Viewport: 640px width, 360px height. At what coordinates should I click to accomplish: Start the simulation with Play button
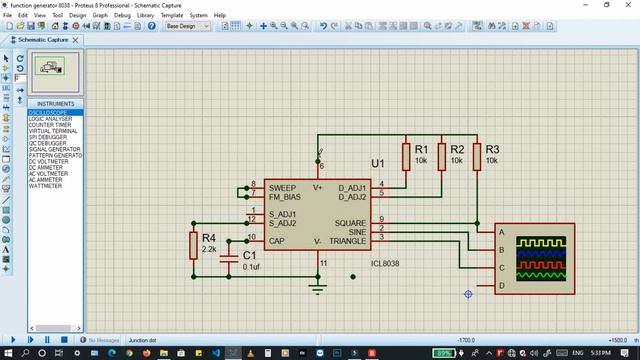tap(13, 340)
